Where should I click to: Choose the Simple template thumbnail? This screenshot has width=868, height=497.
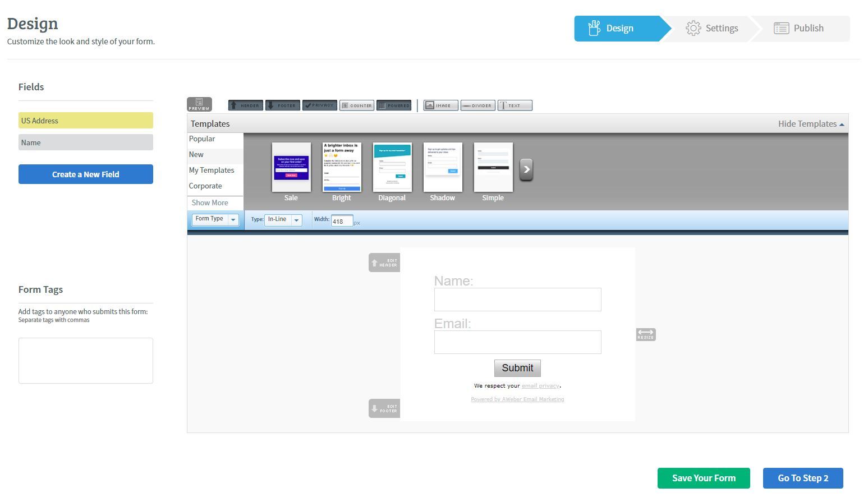(x=493, y=167)
